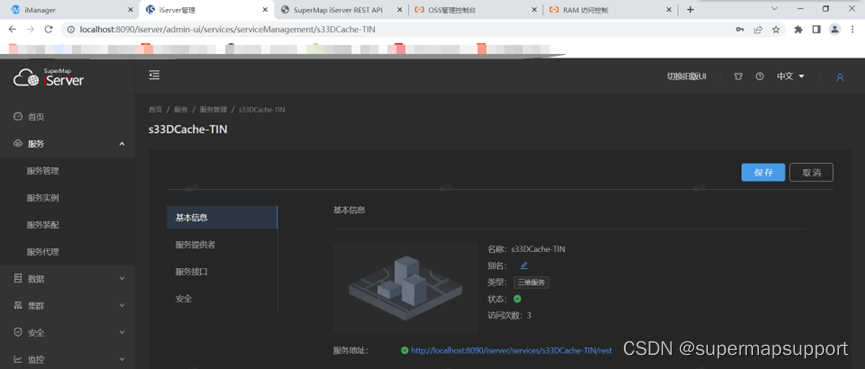Click the theme skin shirt icon
The height and width of the screenshot is (369, 865).
[738, 77]
